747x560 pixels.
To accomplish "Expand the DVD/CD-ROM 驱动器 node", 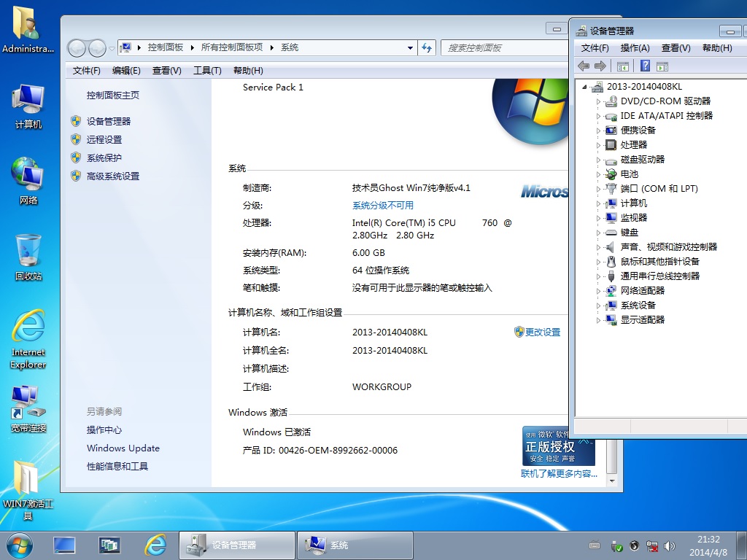I will click(598, 101).
